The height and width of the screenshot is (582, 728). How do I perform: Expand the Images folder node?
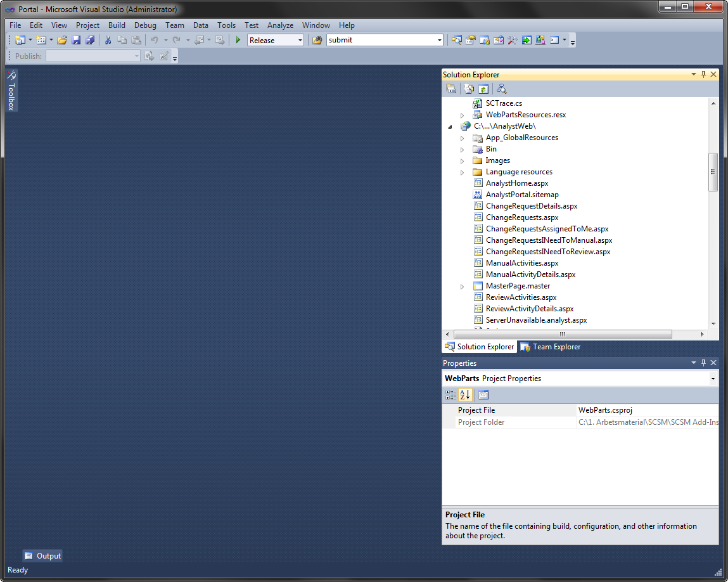click(462, 160)
